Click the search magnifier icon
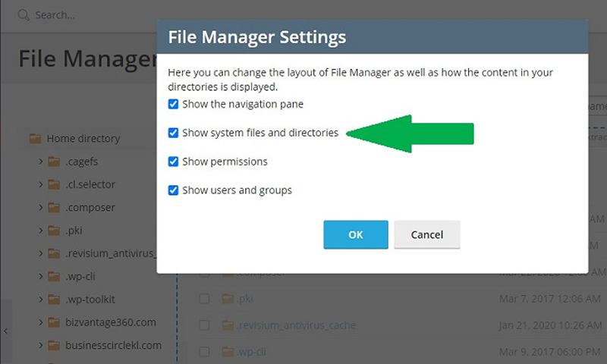 click(x=23, y=14)
